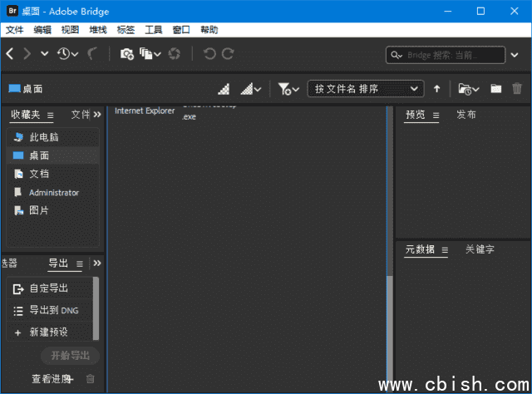532x394 pixels.
Task: Select 此电脑 in favorites
Action: pyautogui.click(x=52, y=137)
